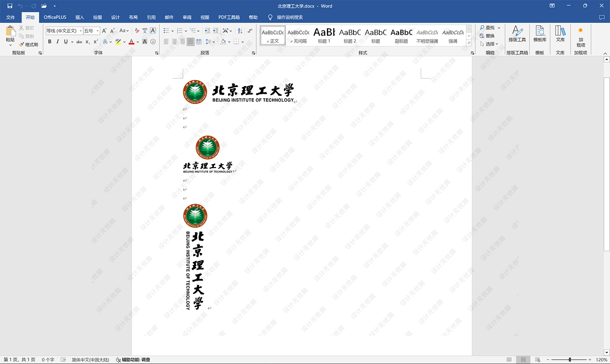Click the grow font size icon
The image size is (610, 364).
pos(105,31)
